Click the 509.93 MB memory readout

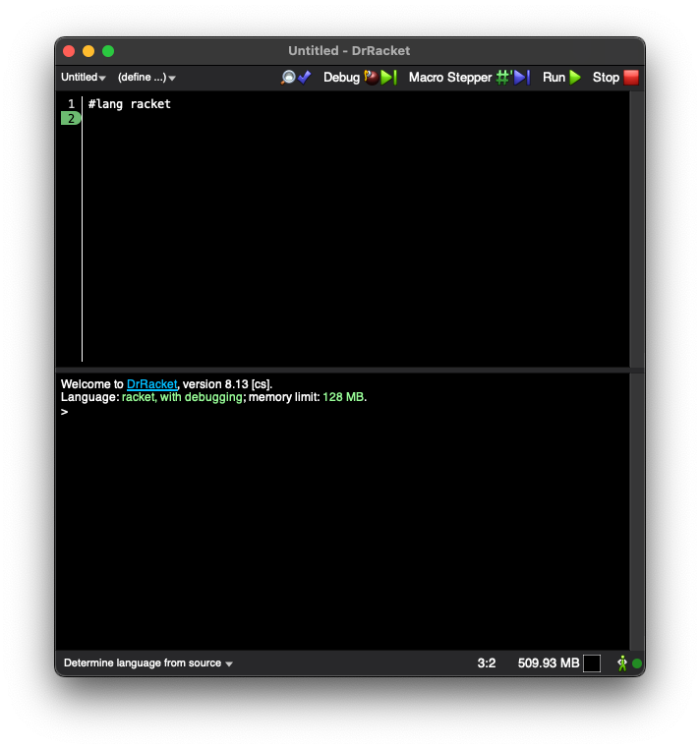(x=548, y=663)
